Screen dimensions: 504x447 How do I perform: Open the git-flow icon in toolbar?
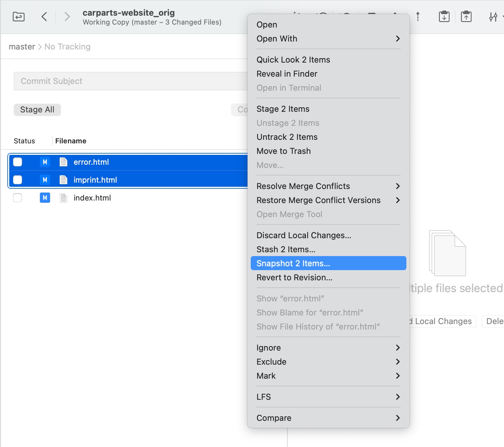(x=493, y=17)
